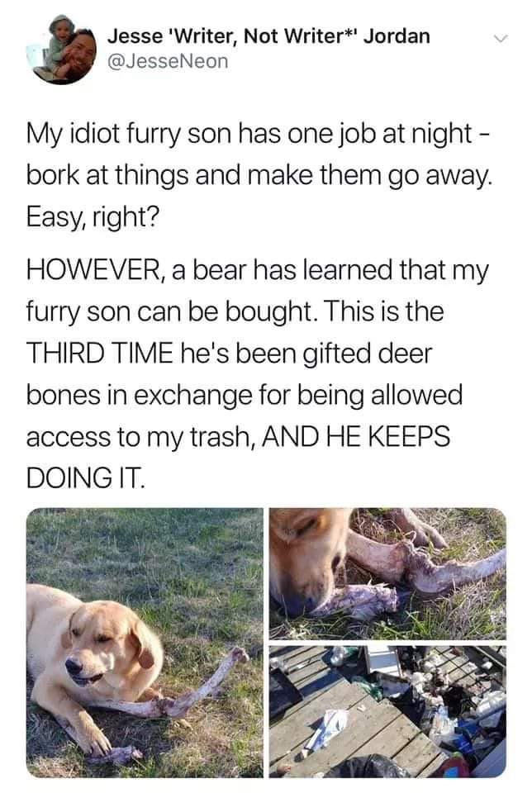Open the display name Jesse 'Writer, Not Writer*' Jordan
The width and height of the screenshot is (532, 793).
[269, 36]
